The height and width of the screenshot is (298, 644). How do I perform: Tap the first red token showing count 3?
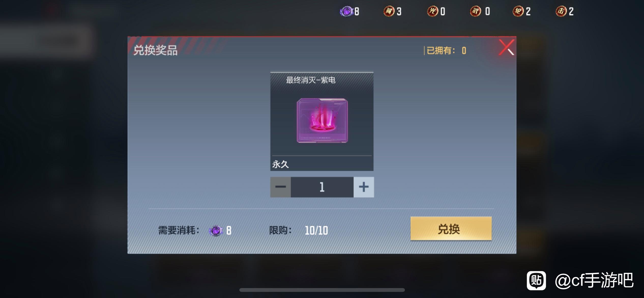coord(389,11)
